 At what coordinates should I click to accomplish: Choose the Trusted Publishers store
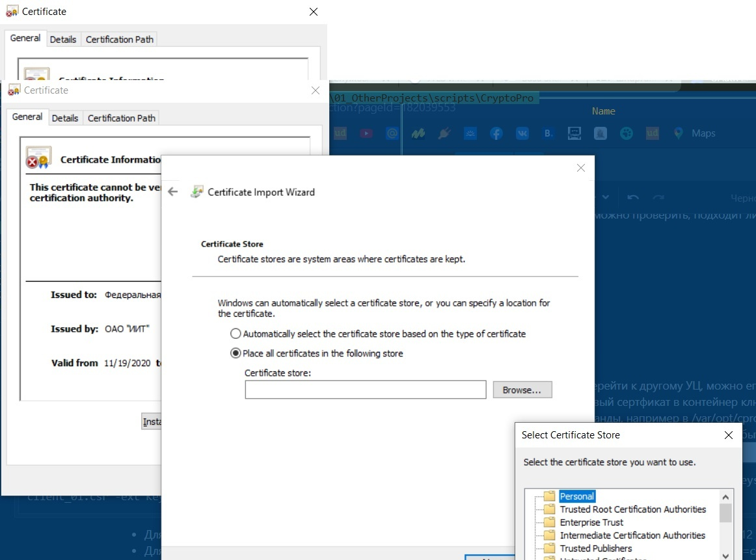click(595, 548)
